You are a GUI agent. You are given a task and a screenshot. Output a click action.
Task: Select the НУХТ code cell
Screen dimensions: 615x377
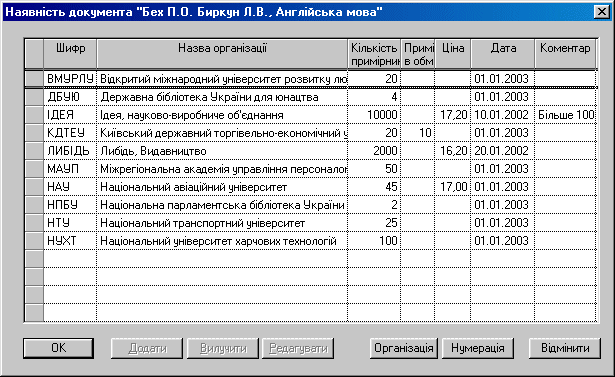click(70, 241)
